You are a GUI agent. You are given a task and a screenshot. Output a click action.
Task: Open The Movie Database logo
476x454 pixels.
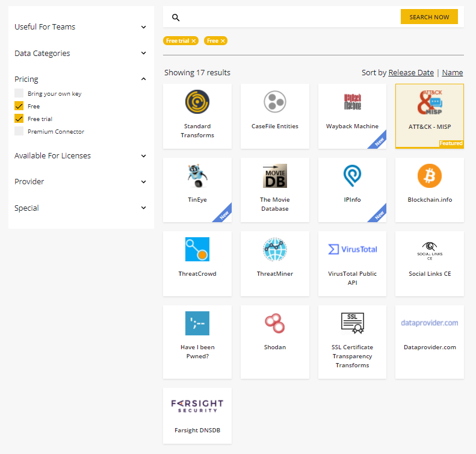275,176
